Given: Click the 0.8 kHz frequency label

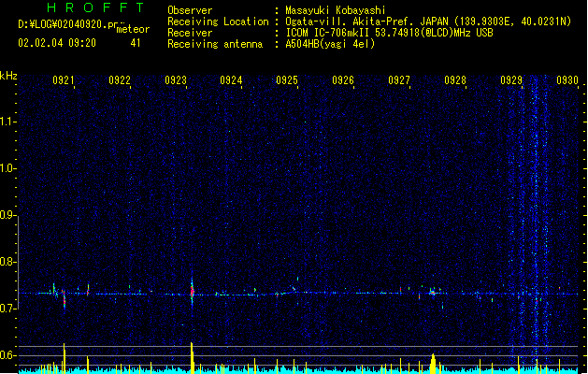Looking at the screenshot, I should pyautogui.click(x=7, y=262).
